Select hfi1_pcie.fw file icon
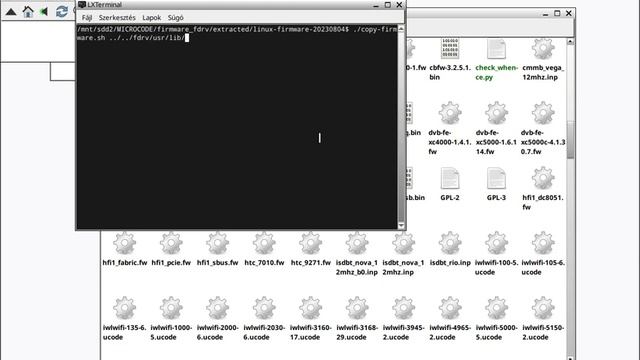The image size is (640, 360). [171, 243]
